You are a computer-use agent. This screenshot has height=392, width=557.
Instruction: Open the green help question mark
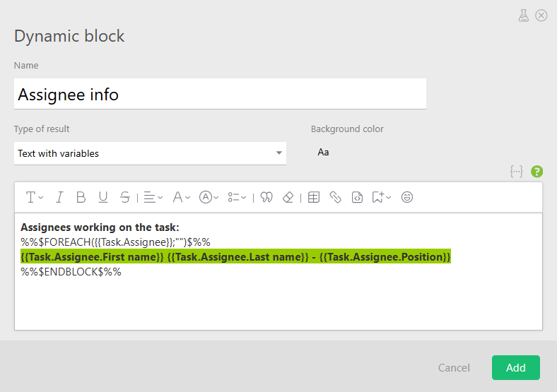click(x=537, y=172)
